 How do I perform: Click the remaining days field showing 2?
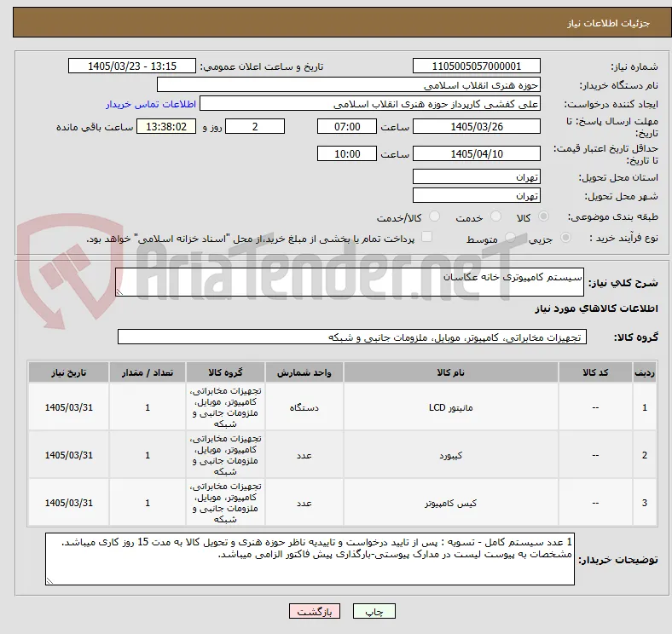255,126
